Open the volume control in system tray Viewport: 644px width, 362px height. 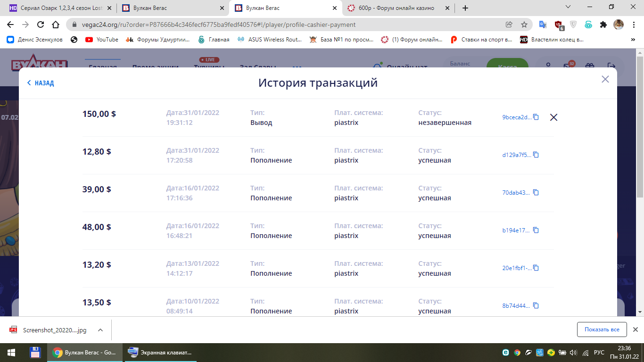(x=573, y=353)
